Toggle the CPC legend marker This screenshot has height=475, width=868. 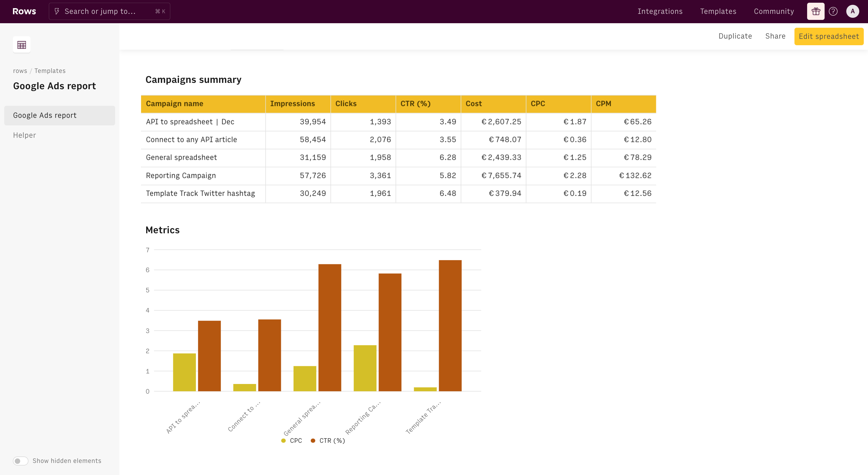[x=283, y=441]
